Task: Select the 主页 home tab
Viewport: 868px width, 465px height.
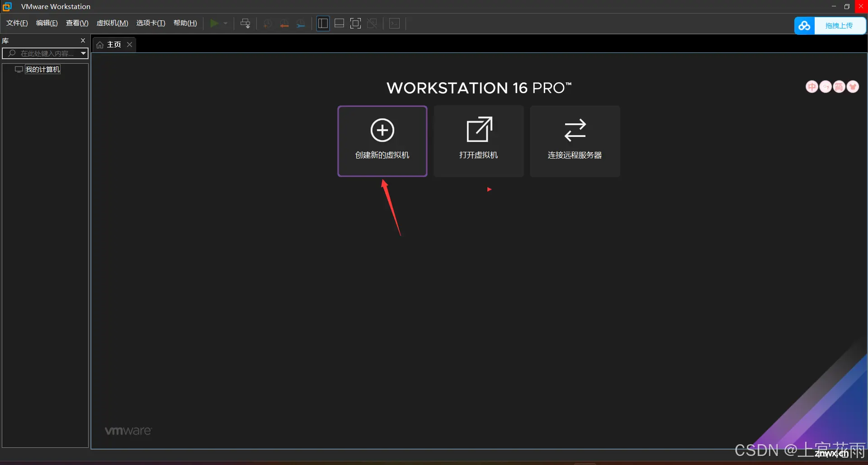Action: [113, 44]
